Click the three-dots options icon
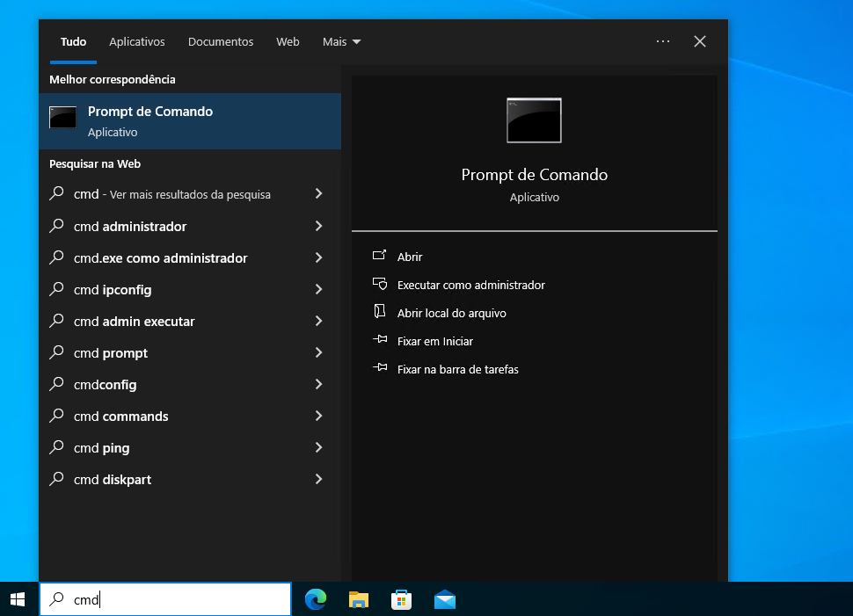Screen dimensions: 853x616 tap(663, 41)
